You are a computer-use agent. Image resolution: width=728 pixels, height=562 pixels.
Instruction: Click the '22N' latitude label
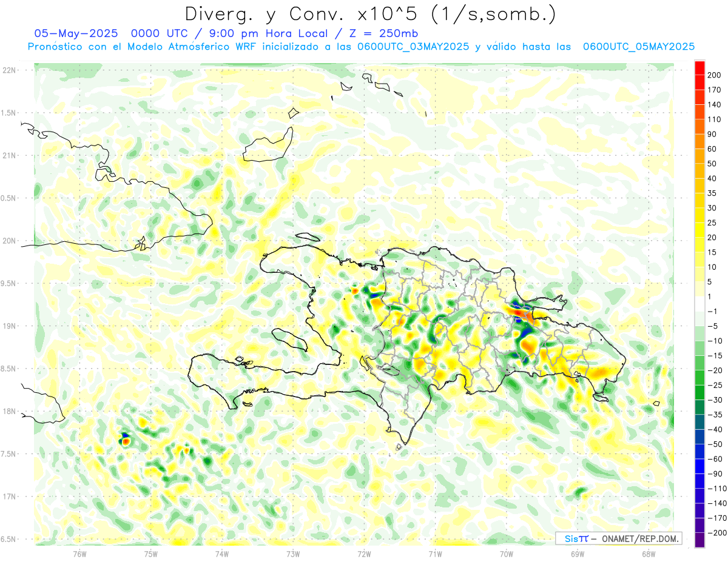pos(9,70)
